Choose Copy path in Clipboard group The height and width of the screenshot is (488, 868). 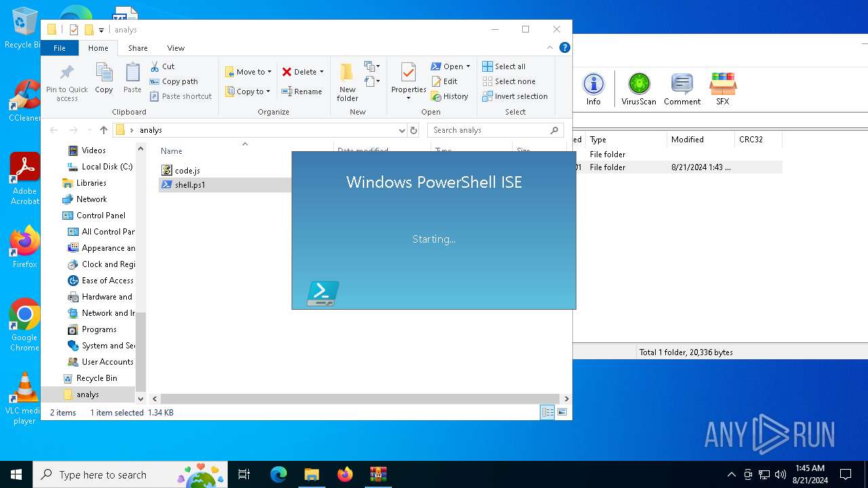click(174, 81)
